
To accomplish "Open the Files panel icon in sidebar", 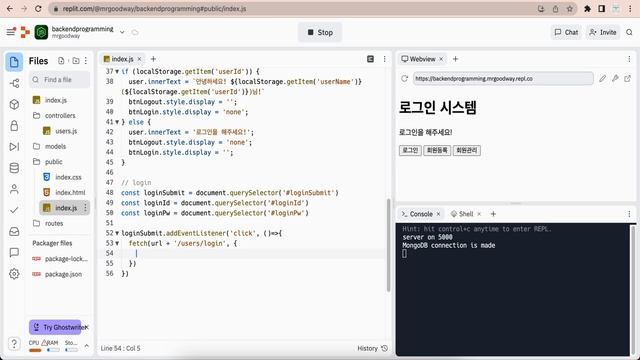I will click(x=14, y=62).
